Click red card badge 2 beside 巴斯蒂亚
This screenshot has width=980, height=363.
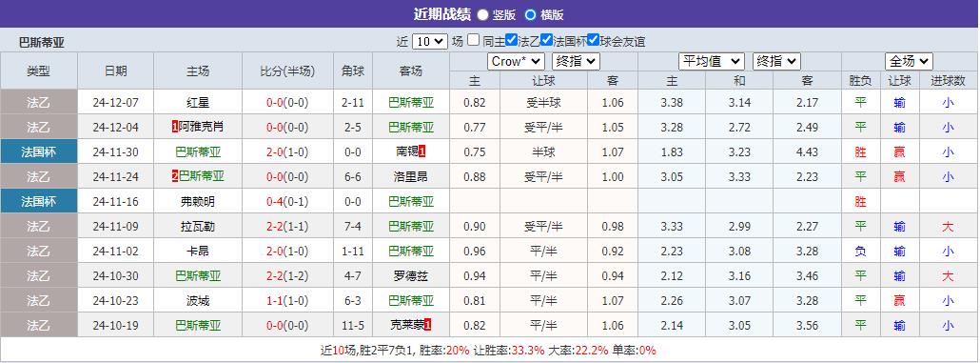175,177
